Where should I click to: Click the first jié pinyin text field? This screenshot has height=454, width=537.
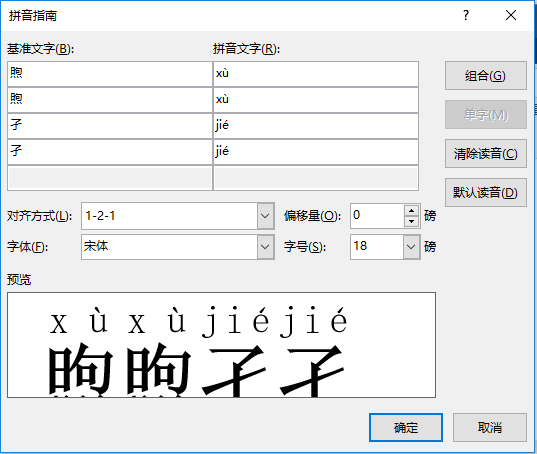(x=316, y=126)
